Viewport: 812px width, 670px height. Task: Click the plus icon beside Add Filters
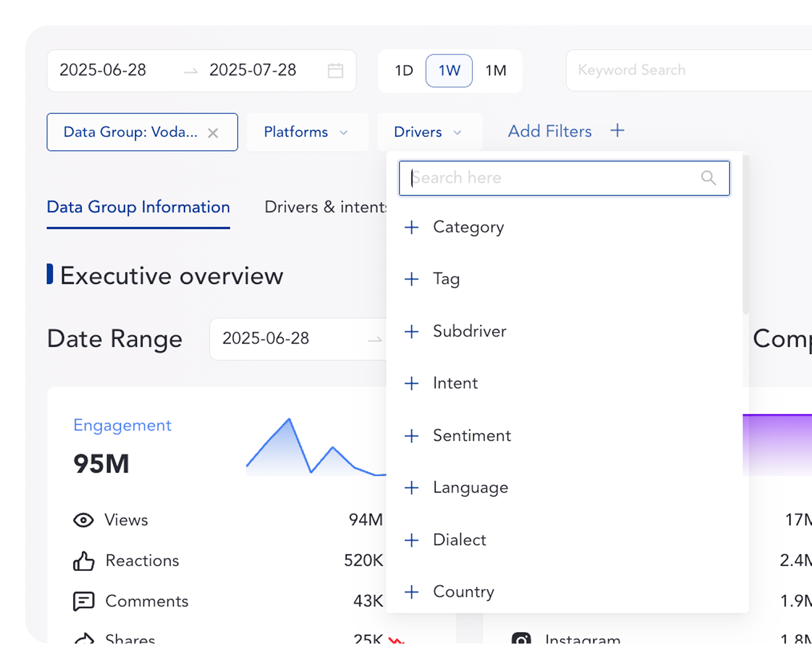tap(618, 131)
